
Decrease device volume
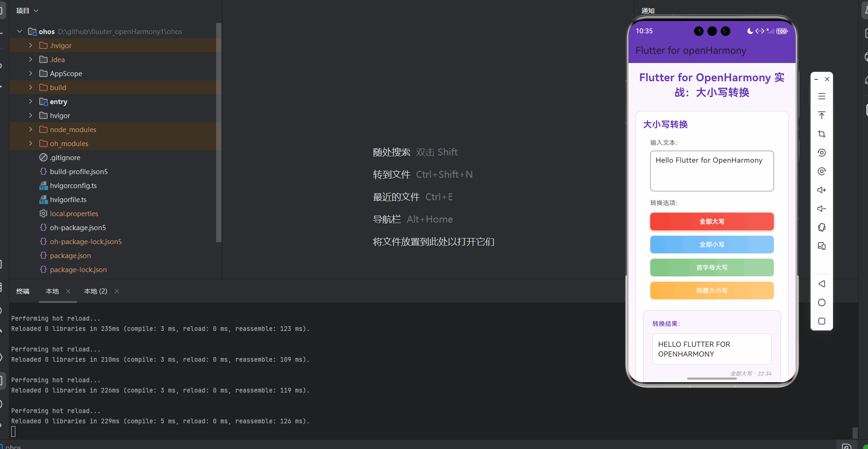pyautogui.click(x=822, y=209)
